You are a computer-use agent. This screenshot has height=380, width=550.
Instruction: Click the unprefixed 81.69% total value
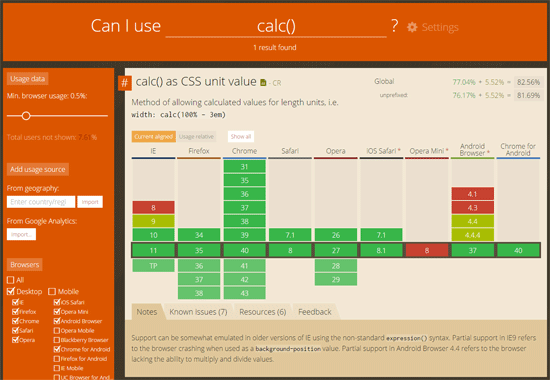pos(528,95)
